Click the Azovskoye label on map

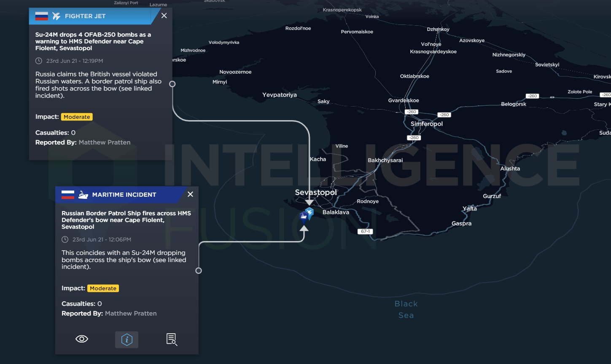coord(472,40)
